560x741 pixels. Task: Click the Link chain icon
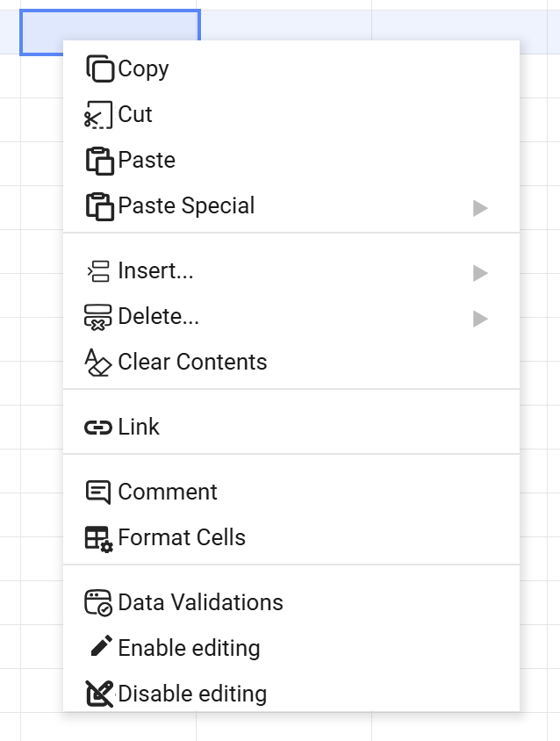(98, 428)
